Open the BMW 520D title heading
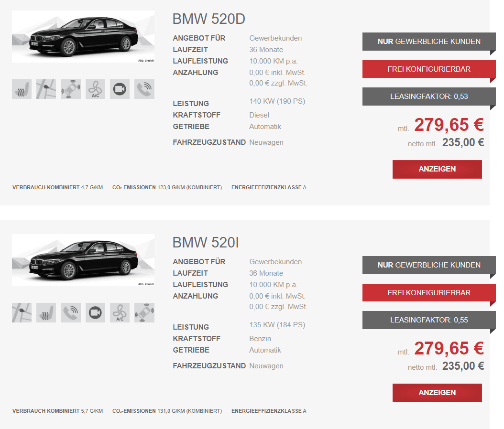The image size is (504, 429). (x=209, y=19)
